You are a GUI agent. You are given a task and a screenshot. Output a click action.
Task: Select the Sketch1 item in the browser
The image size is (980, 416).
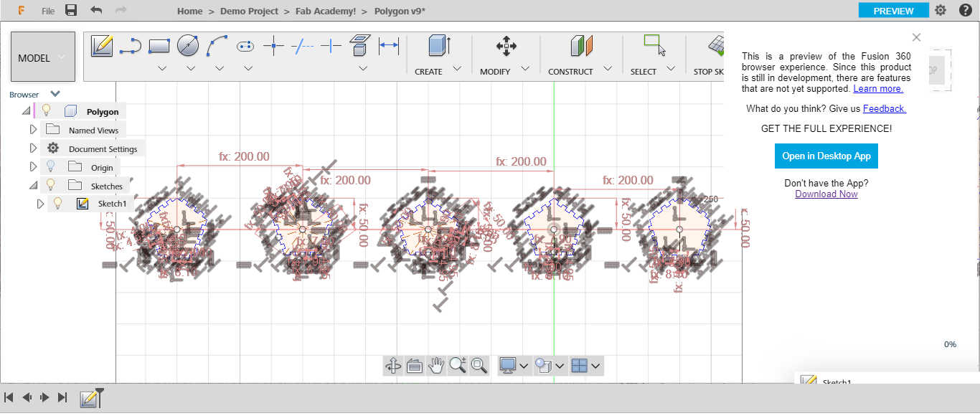pyautogui.click(x=113, y=204)
